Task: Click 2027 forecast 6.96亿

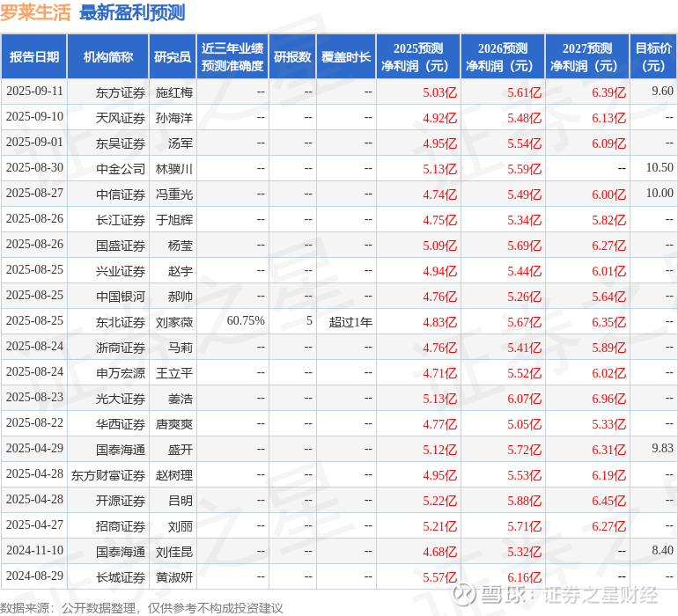Action: coord(608,399)
